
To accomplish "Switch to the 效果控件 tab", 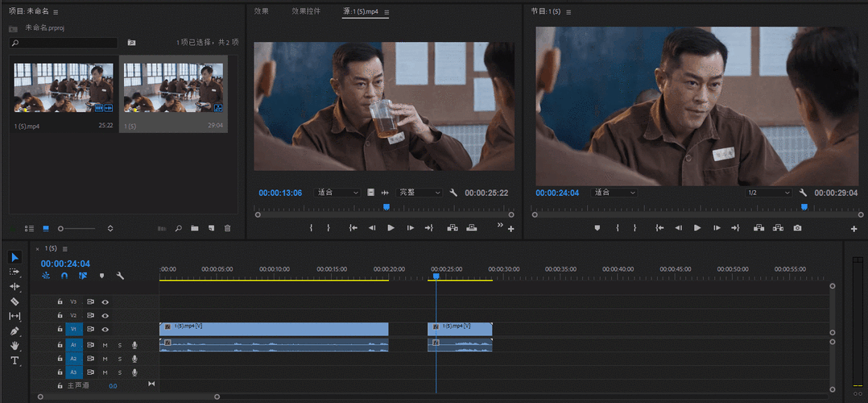I will [306, 11].
